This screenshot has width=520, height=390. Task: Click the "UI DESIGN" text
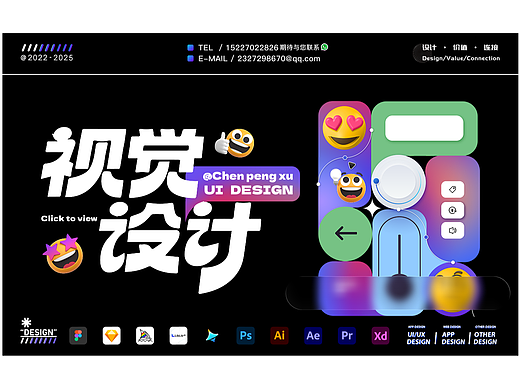tap(249, 190)
